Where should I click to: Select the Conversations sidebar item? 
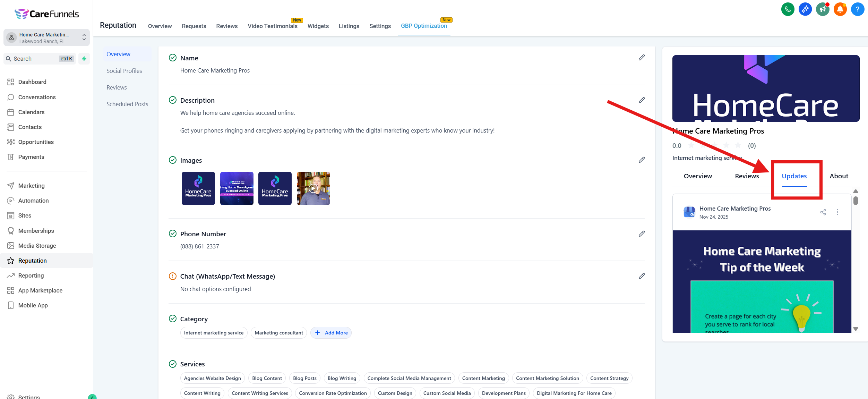click(37, 97)
